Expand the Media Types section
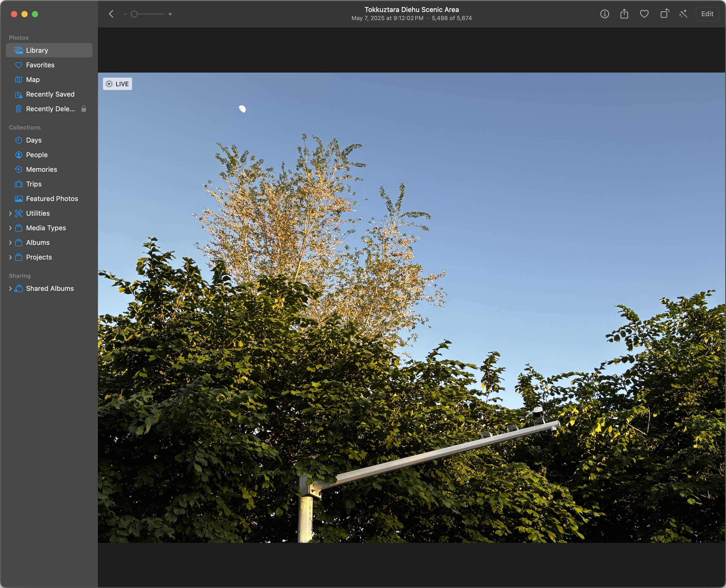The width and height of the screenshot is (726, 588). click(x=10, y=228)
